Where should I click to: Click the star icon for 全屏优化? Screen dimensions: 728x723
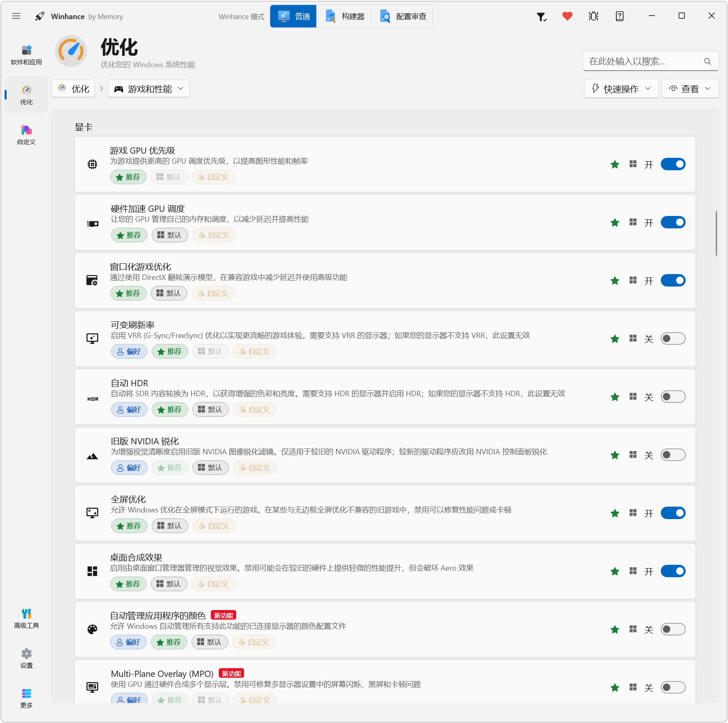[615, 513]
